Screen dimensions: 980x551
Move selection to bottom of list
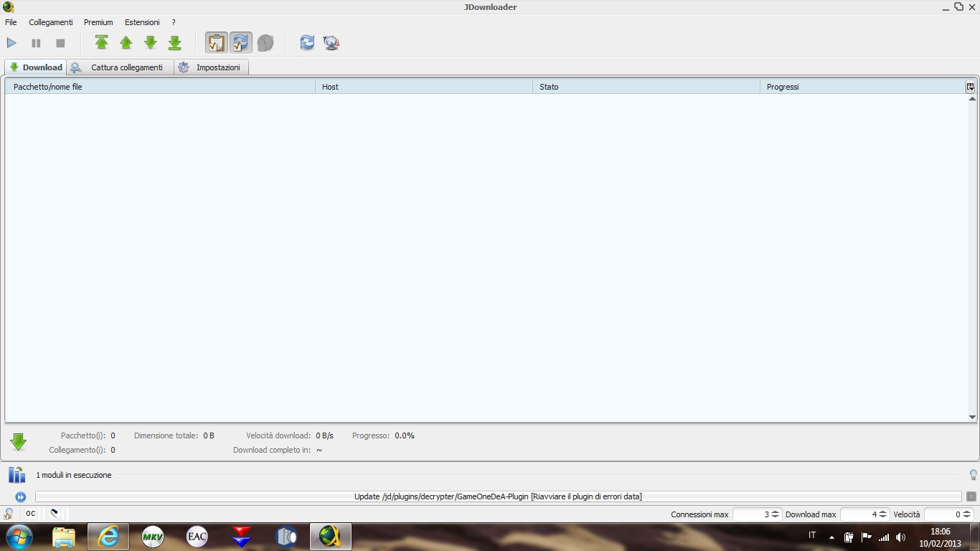[x=175, y=43]
